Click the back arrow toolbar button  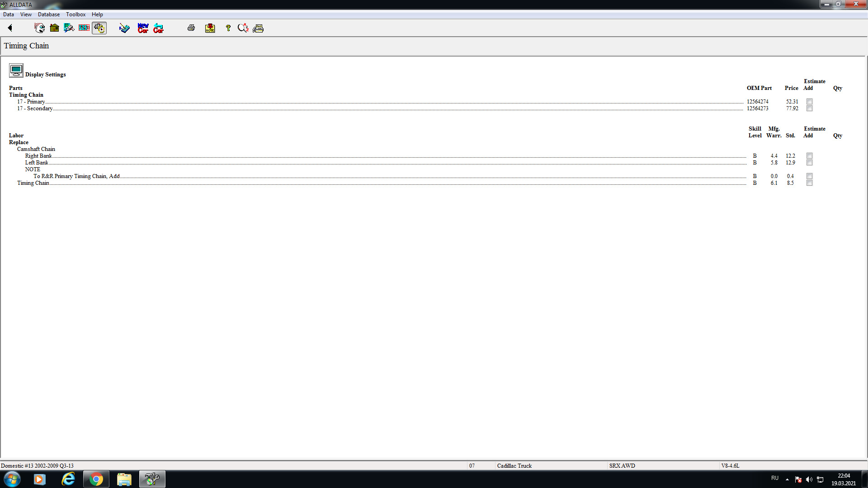[10, 28]
